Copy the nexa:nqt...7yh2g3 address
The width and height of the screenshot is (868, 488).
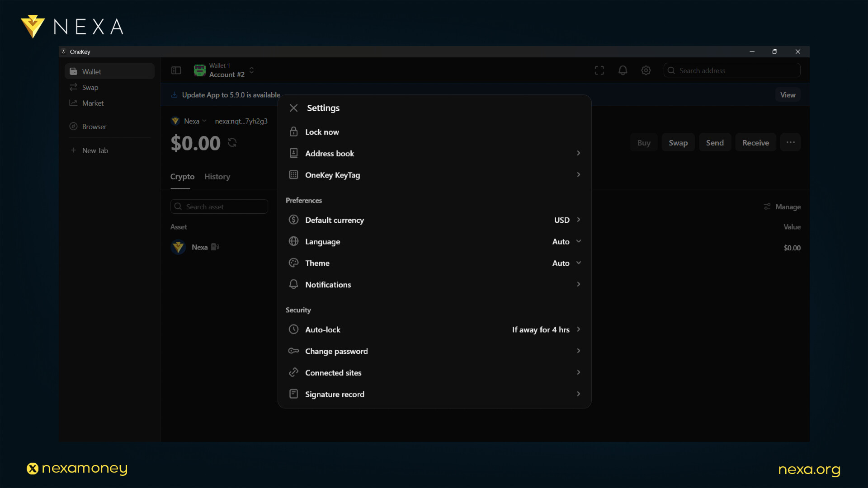coord(241,121)
